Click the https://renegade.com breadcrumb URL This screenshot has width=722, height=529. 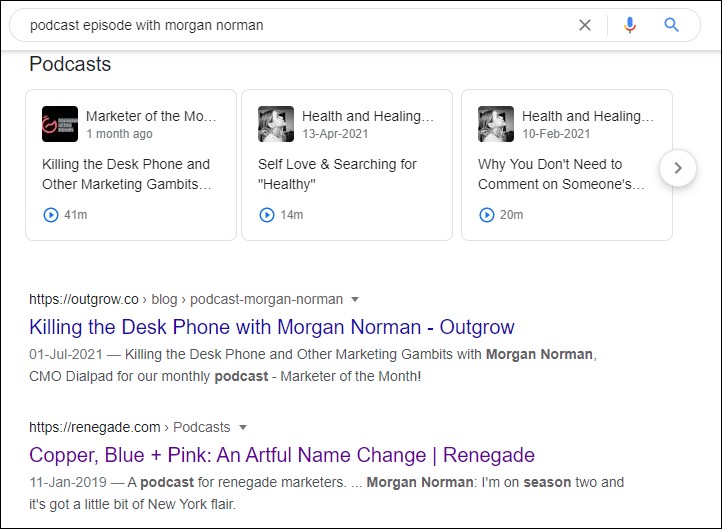click(x=95, y=427)
